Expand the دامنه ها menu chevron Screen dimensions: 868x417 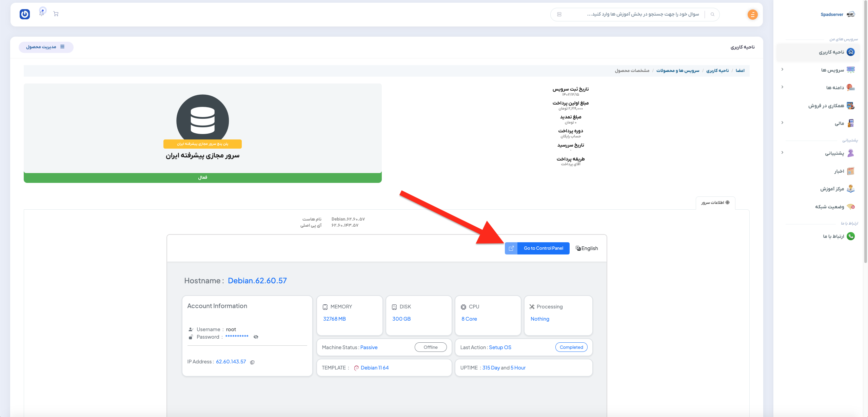(x=782, y=87)
